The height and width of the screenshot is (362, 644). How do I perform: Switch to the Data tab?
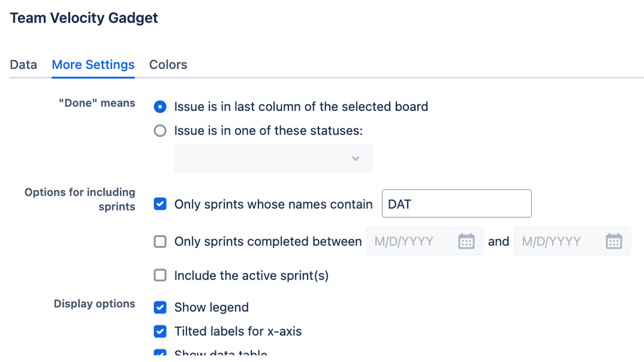(23, 65)
